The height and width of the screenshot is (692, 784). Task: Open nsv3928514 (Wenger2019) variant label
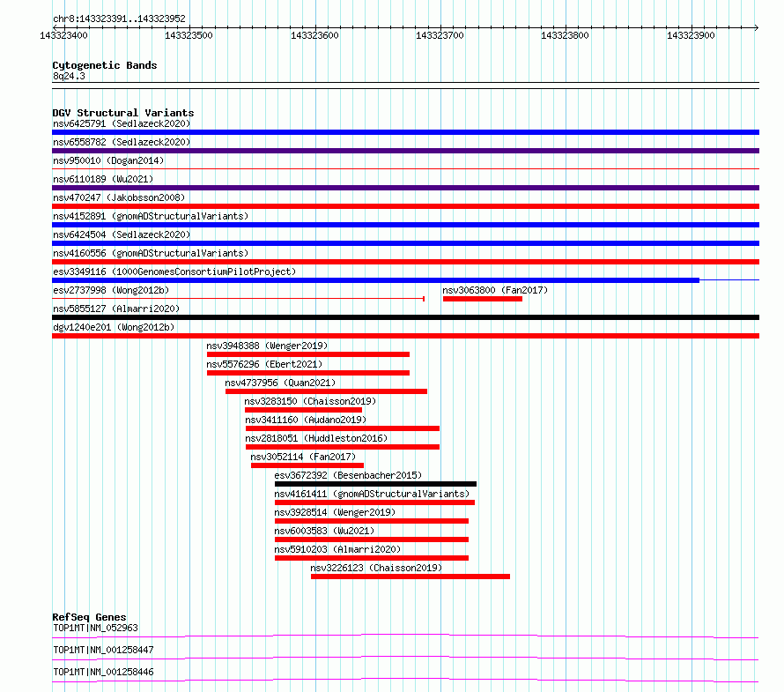[335, 512]
